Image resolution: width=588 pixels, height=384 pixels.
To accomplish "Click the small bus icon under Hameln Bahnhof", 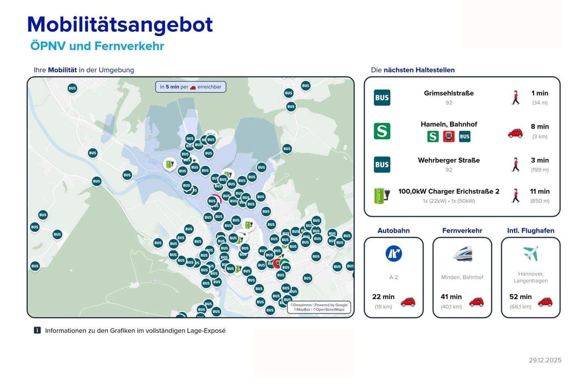I will pyautogui.click(x=465, y=136).
